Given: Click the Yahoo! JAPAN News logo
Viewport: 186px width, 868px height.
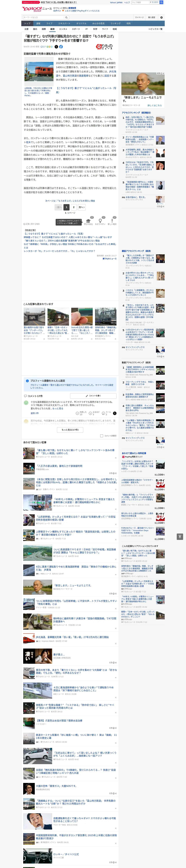Looking at the screenshot, I should [37, 9].
